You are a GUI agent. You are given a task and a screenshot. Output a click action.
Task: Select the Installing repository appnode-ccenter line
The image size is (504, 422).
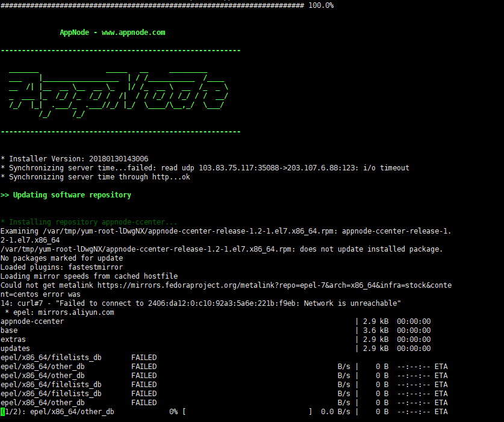(89, 222)
